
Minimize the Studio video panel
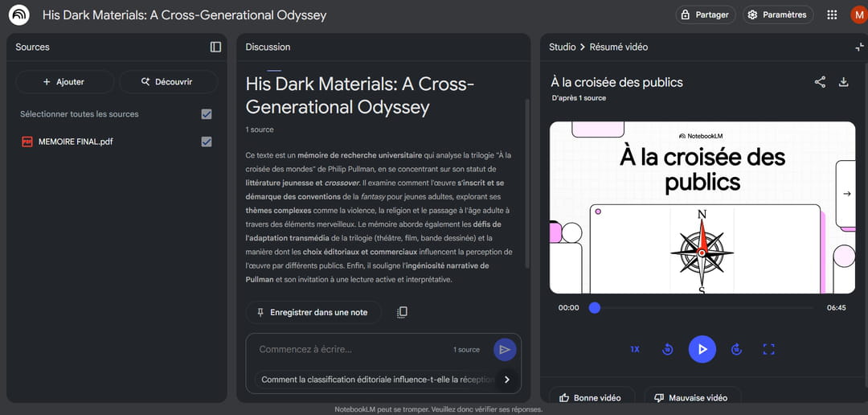pyautogui.click(x=858, y=47)
